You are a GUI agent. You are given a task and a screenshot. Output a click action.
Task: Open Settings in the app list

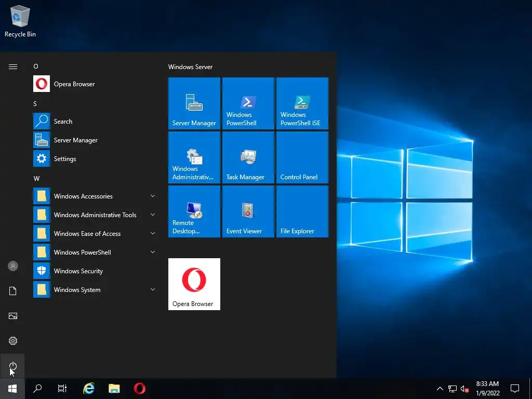95,159
